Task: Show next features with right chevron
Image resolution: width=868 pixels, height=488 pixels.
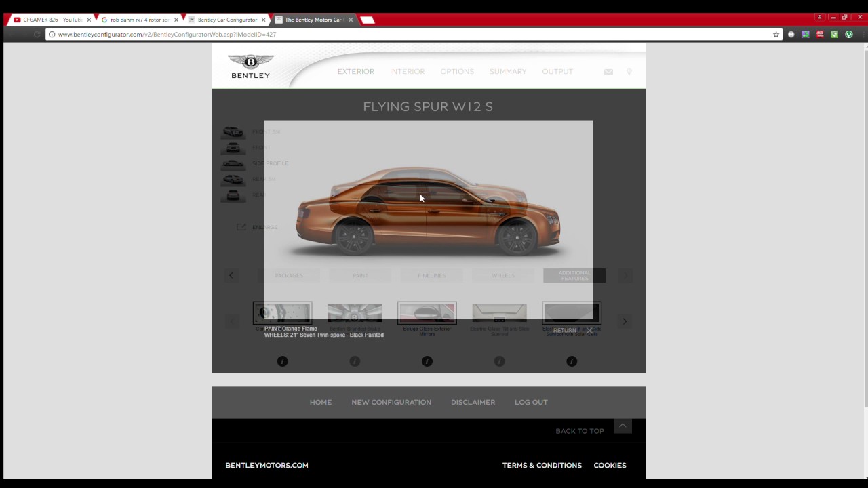Action: click(625, 321)
